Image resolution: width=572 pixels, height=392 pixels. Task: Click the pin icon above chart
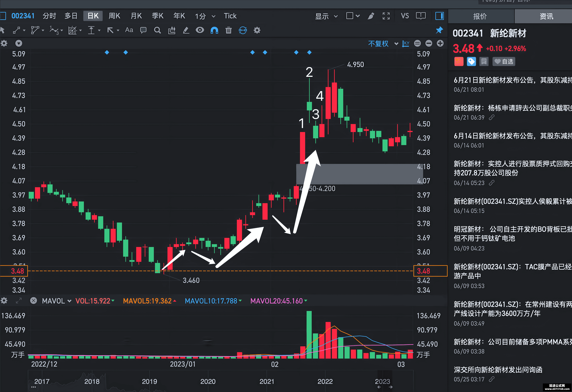coord(439,30)
